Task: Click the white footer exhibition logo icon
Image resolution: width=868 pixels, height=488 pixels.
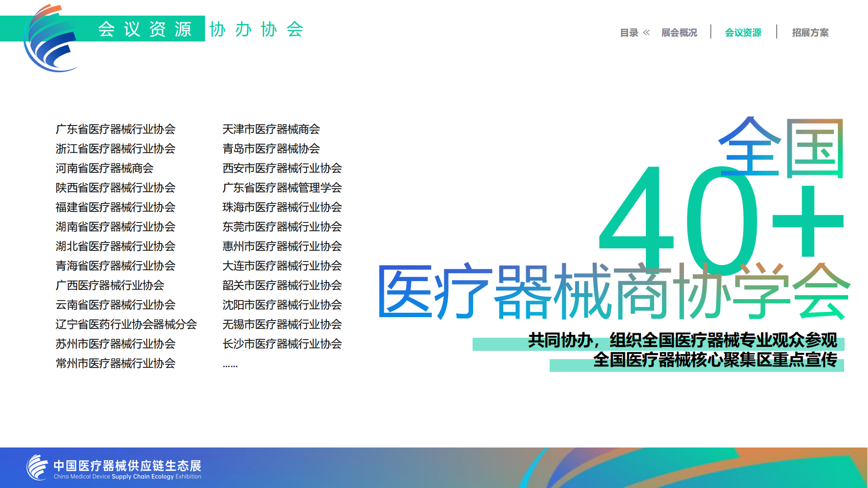Action: (37, 467)
